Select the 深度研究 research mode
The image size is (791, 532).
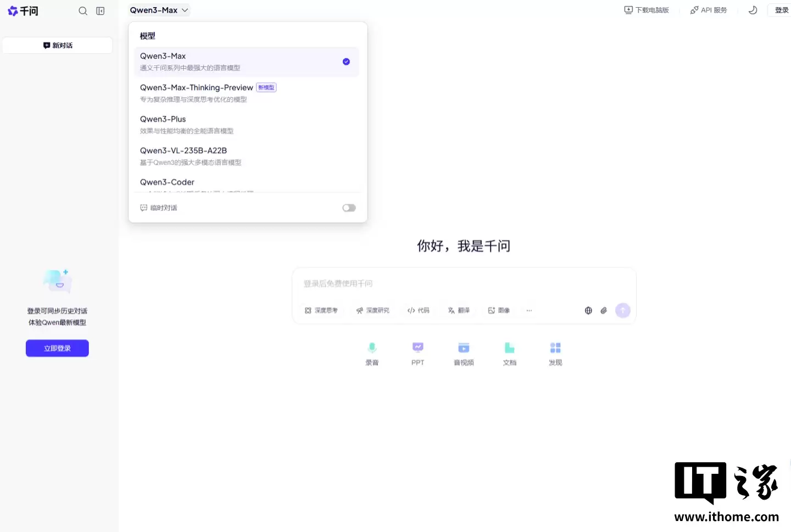(x=372, y=310)
